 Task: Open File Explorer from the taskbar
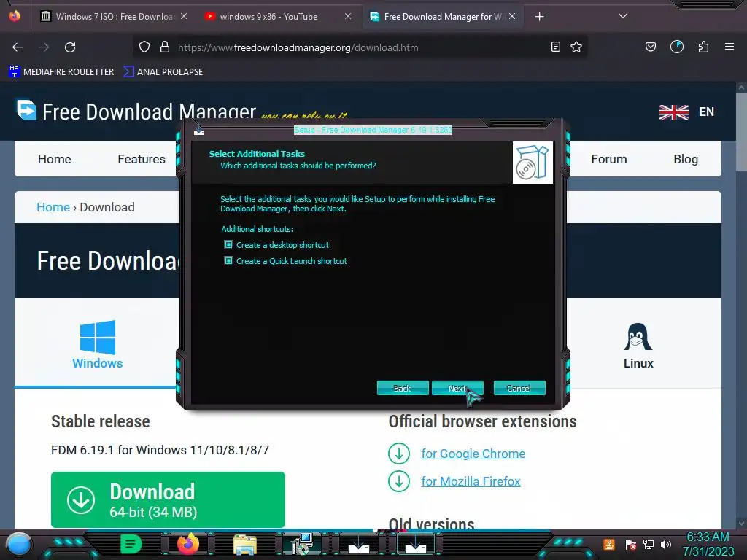(245, 545)
